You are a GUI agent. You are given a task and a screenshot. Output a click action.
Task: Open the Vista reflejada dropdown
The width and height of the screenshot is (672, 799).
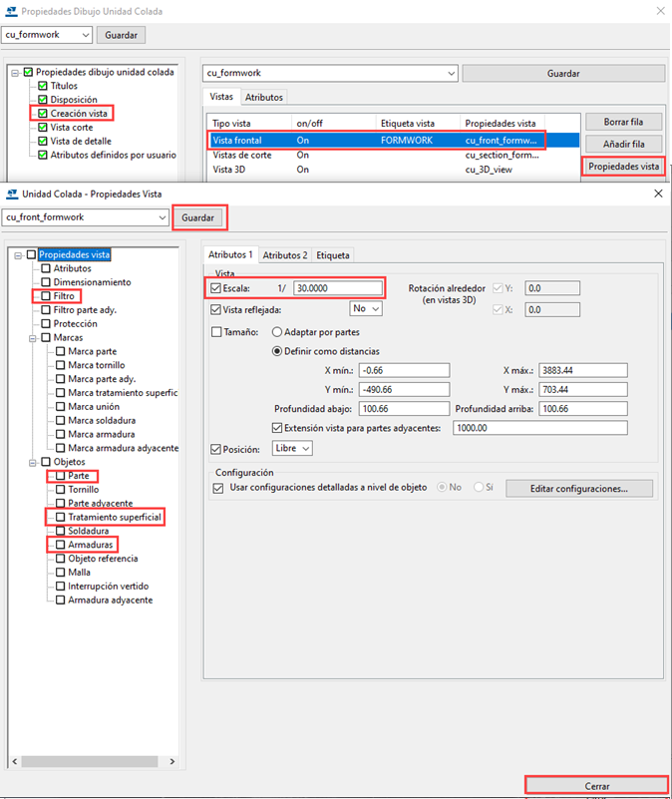(366, 309)
